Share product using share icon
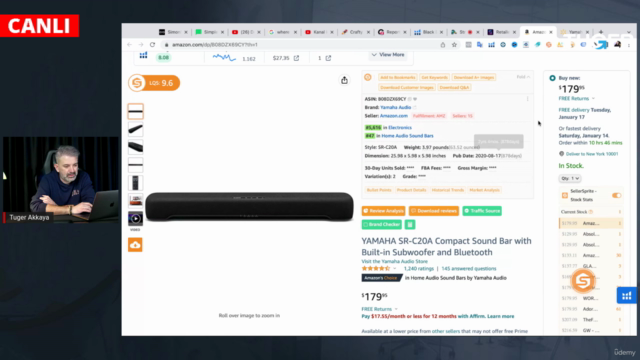640x360 pixels. pos(344,80)
